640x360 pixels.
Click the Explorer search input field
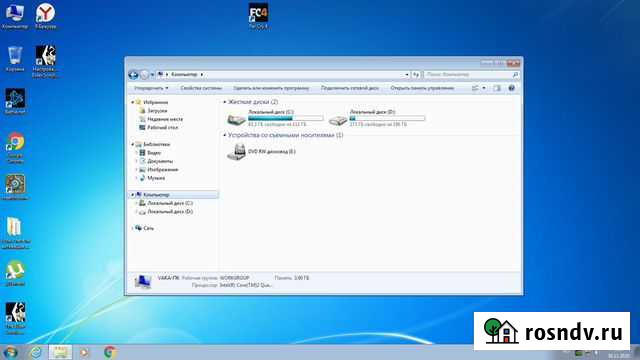tap(471, 75)
